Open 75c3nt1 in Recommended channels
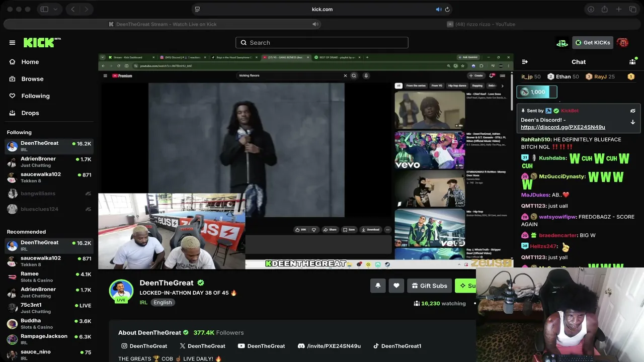 click(x=49, y=308)
